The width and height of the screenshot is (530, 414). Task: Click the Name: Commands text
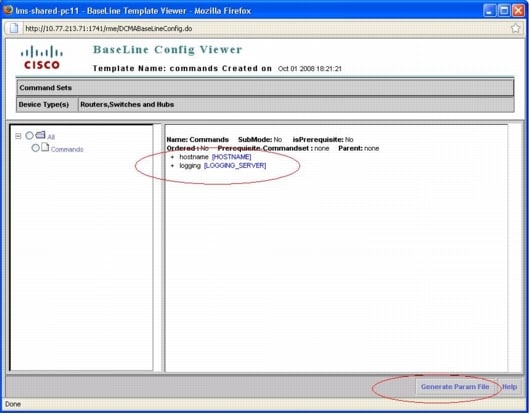198,140
